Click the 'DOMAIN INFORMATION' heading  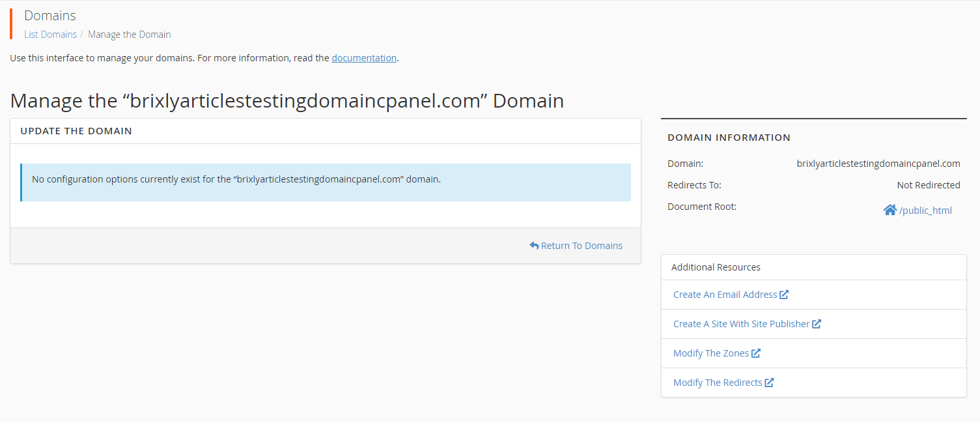coord(729,138)
